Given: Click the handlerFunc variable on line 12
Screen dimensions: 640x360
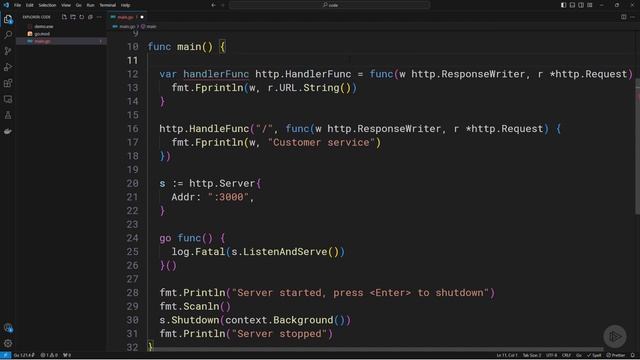Looking at the screenshot, I should coord(216,74).
